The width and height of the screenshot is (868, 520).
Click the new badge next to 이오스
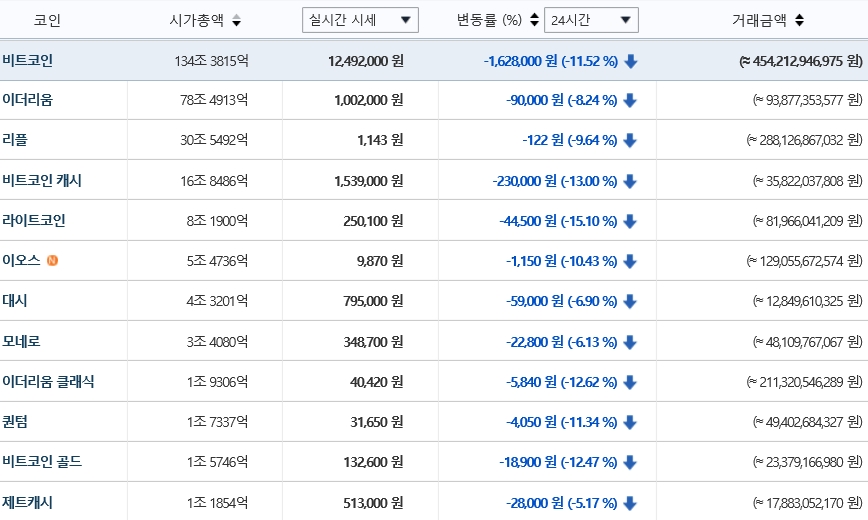coord(52,260)
